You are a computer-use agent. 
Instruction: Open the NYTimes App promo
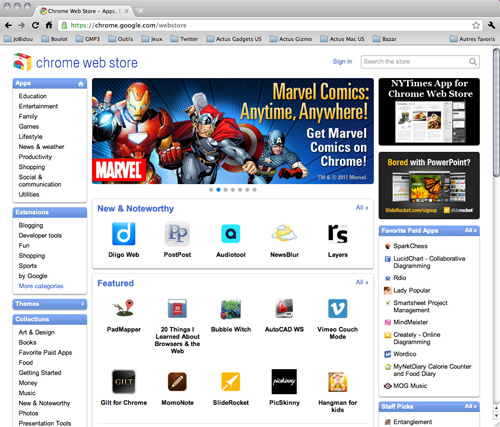click(429, 112)
